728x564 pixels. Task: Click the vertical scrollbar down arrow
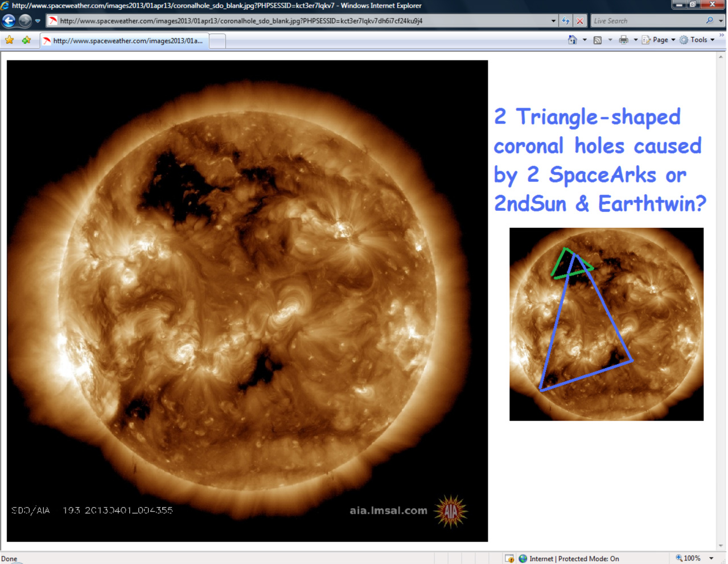(x=722, y=546)
